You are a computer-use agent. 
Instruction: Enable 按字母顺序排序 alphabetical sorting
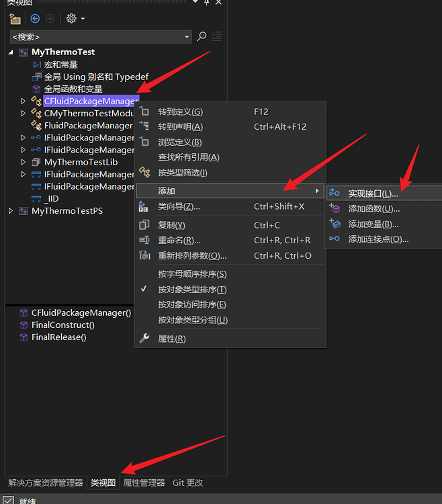pyautogui.click(x=192, y=274)
